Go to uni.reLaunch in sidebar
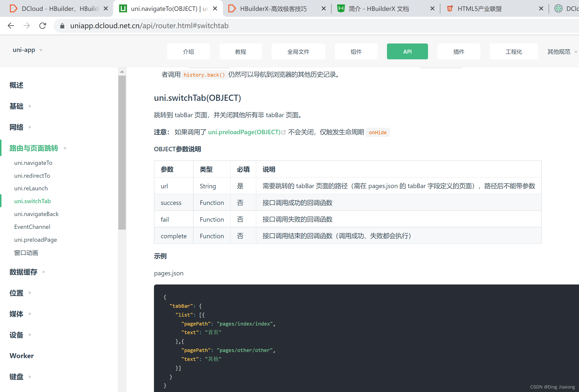Viewport: 579px width, 392px height. pyautogui.click(x=31, y=188)
